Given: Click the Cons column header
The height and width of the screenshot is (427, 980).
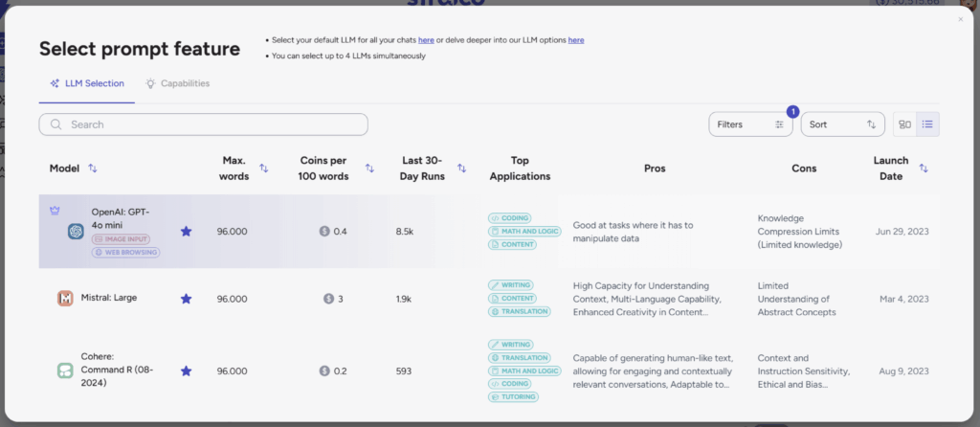Looking at the screenshot, I should click(x=804, y=169).
